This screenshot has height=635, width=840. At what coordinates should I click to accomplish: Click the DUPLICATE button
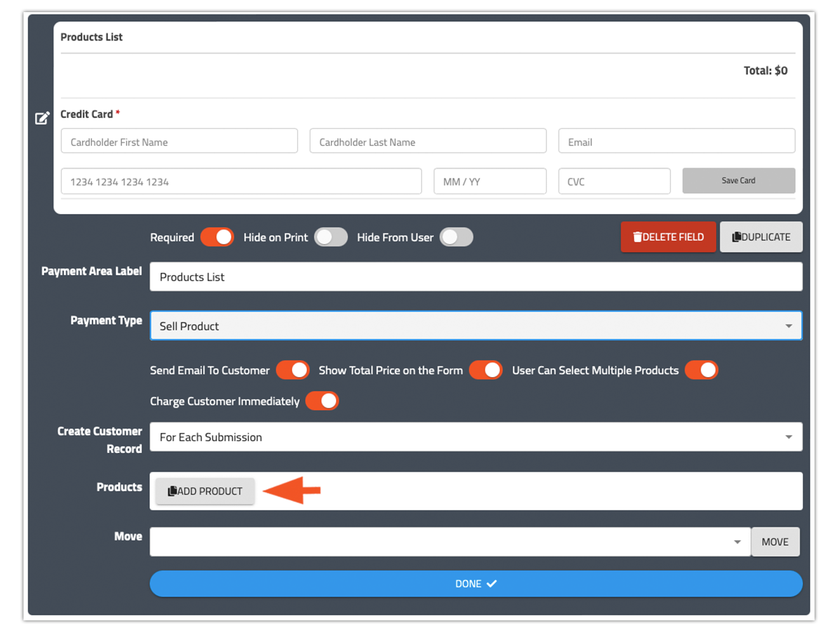coord(761,237)
